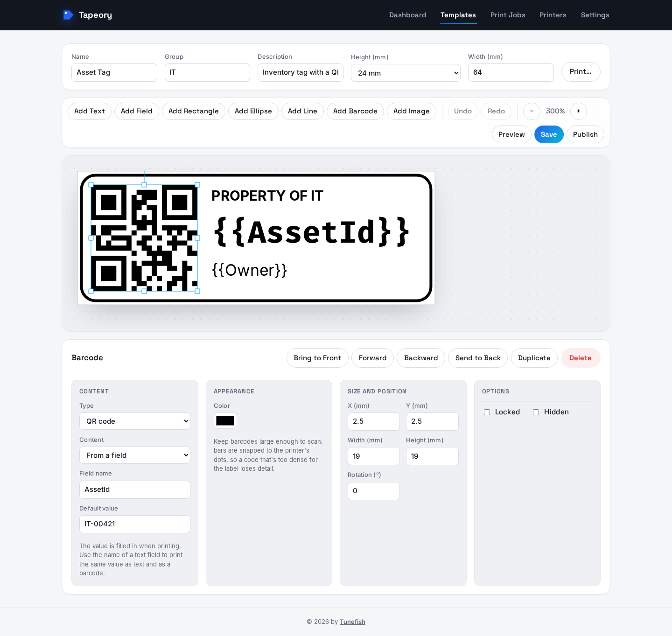
Task: Add a Line element
Action: 302,111
